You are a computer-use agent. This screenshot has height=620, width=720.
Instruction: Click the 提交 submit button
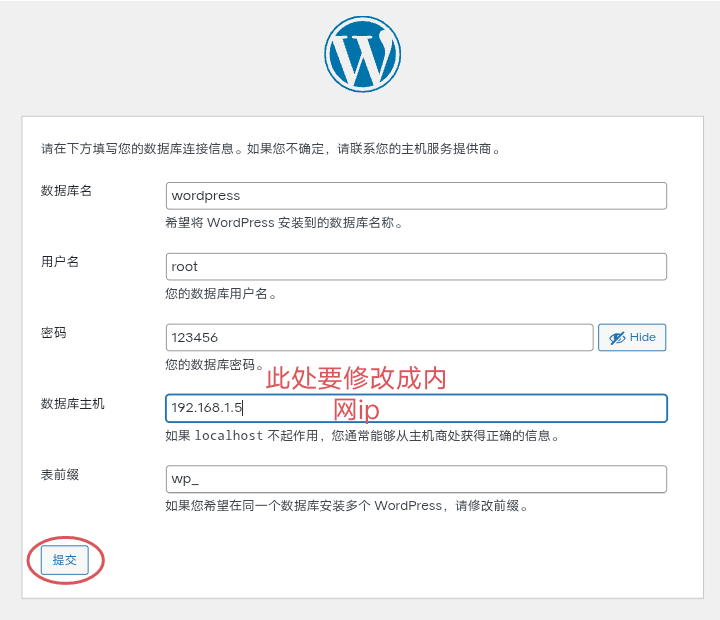tap(64, 560)
